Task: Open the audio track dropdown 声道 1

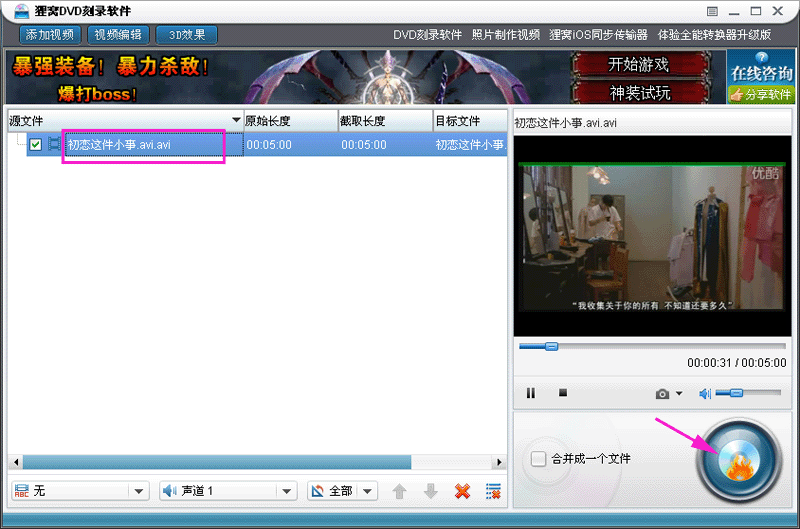Action: coord(228,491)
